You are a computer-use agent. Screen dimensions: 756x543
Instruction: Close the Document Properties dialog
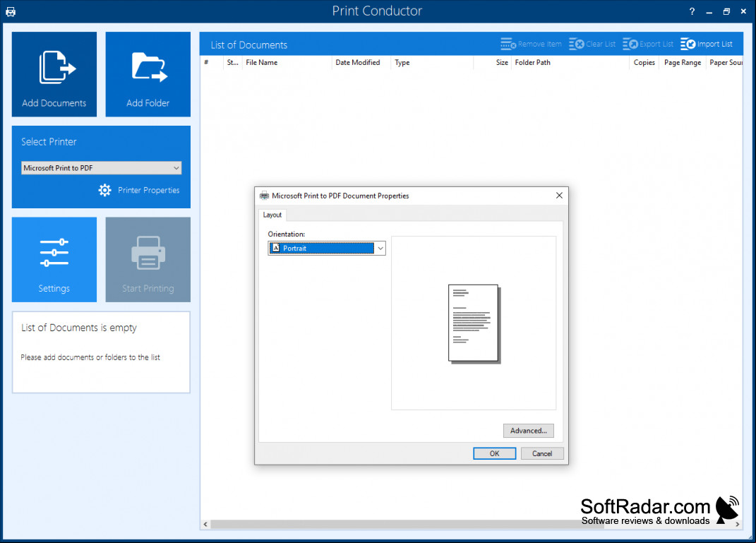(559, 196)
